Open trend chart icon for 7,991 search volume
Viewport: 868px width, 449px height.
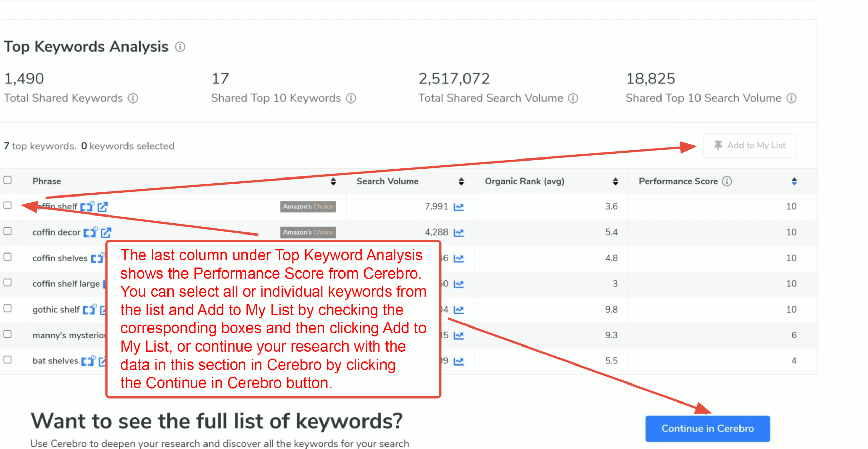(459, 207)
